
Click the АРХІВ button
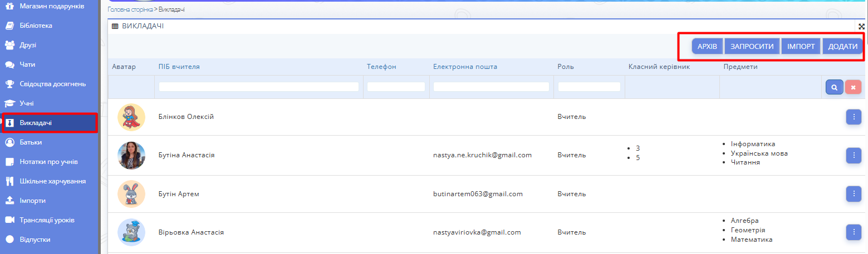pyautogui.click(x=707, y=46)
